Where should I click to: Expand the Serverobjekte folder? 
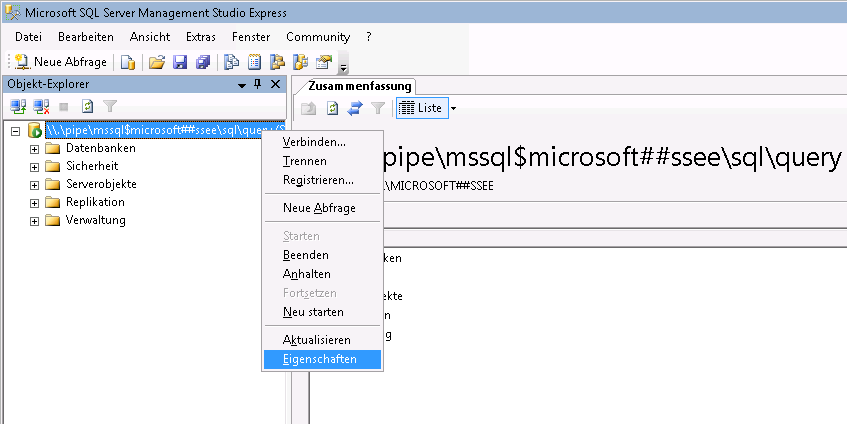coord(35,185)
